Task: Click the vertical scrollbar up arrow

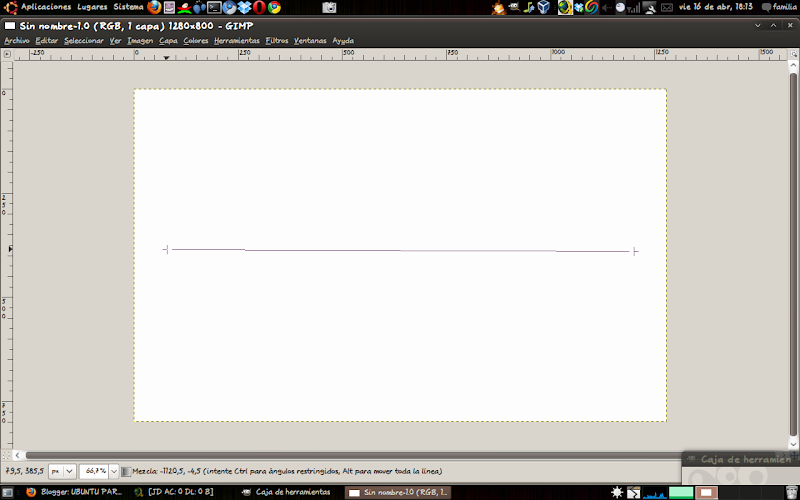Action: 793,65
